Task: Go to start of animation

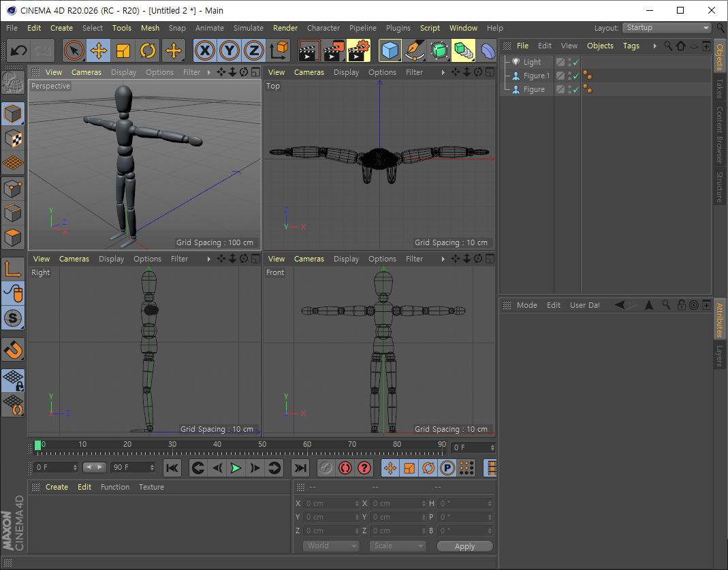Action: [172, 468]
